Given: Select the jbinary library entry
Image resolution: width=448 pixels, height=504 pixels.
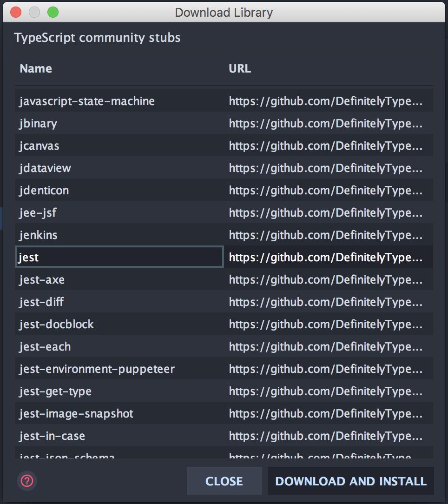Looking at the screenshot, I should coord(39,123).
